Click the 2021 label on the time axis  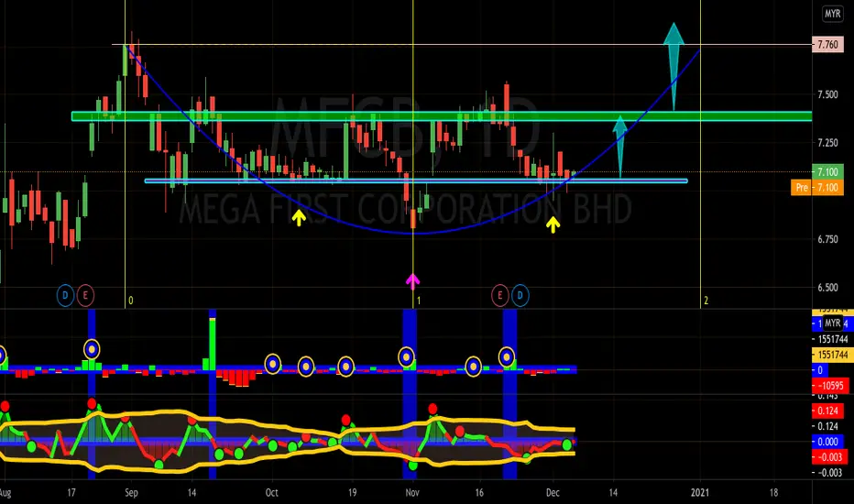click(700, 493)
